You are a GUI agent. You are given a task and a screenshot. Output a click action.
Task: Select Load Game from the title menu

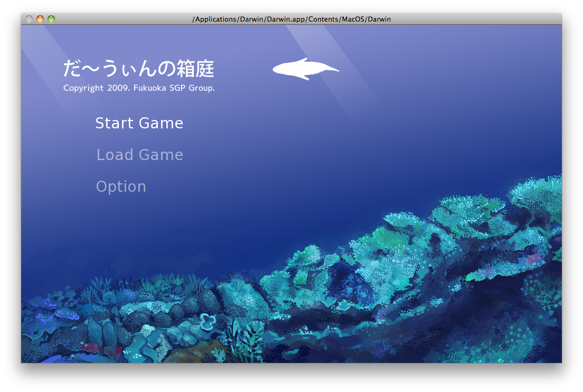(140, 155)
